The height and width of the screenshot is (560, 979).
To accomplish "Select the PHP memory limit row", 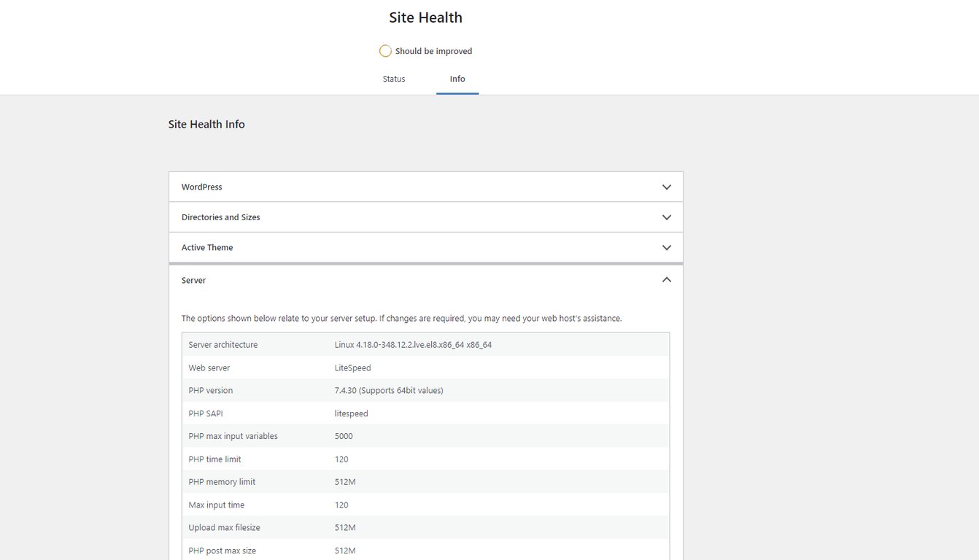I will (x=425, y=481).
